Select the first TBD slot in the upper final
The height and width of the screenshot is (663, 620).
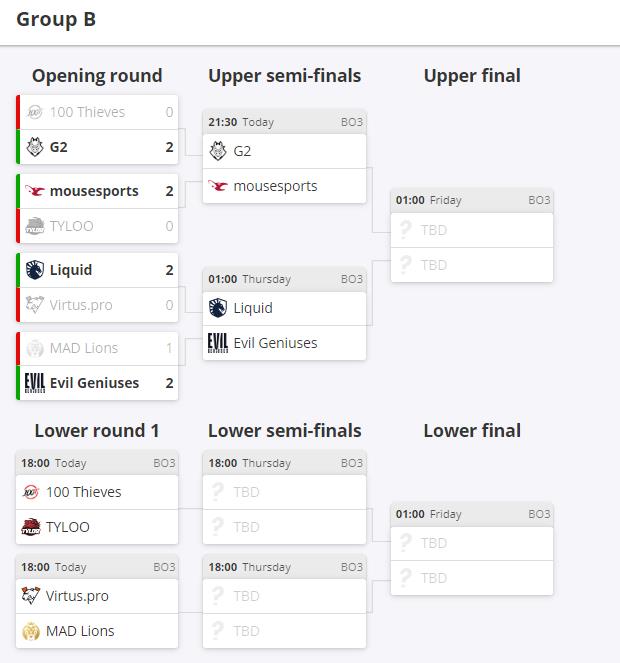[x=471, y=230]
